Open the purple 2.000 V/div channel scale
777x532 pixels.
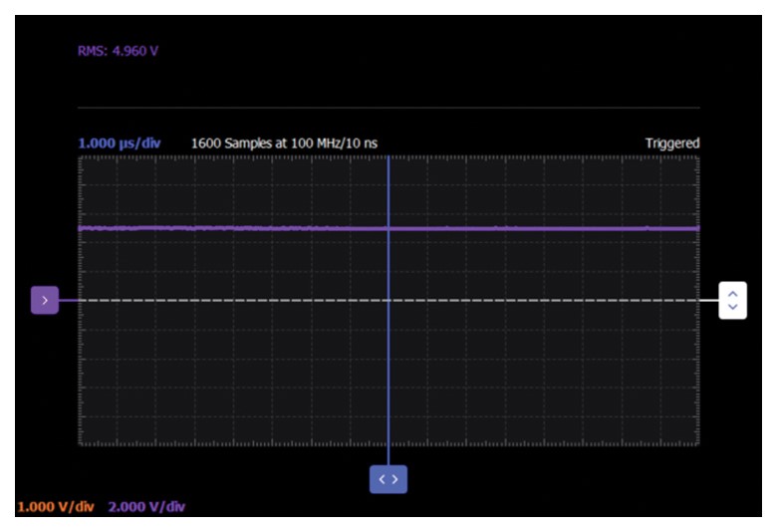pyautogui.click(x=145, y=506)
